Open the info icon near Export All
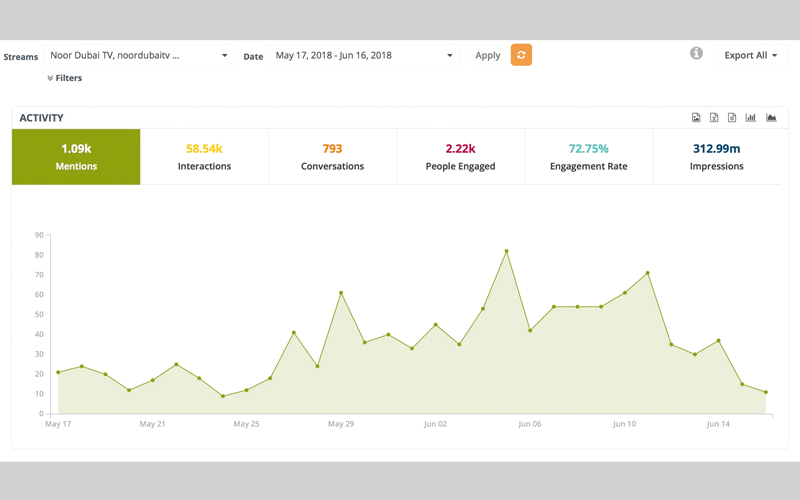This screenshot has height=500, width=800. (x=696, y=54)
